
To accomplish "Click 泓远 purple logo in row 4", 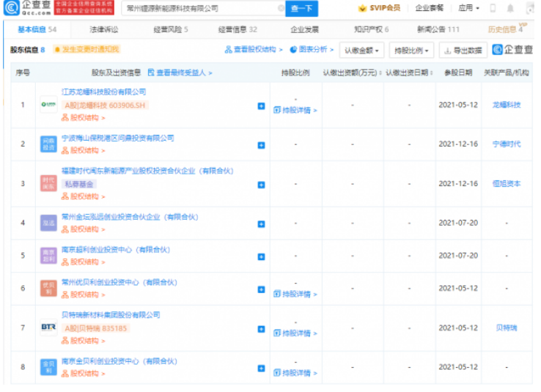I will [48, 223].
